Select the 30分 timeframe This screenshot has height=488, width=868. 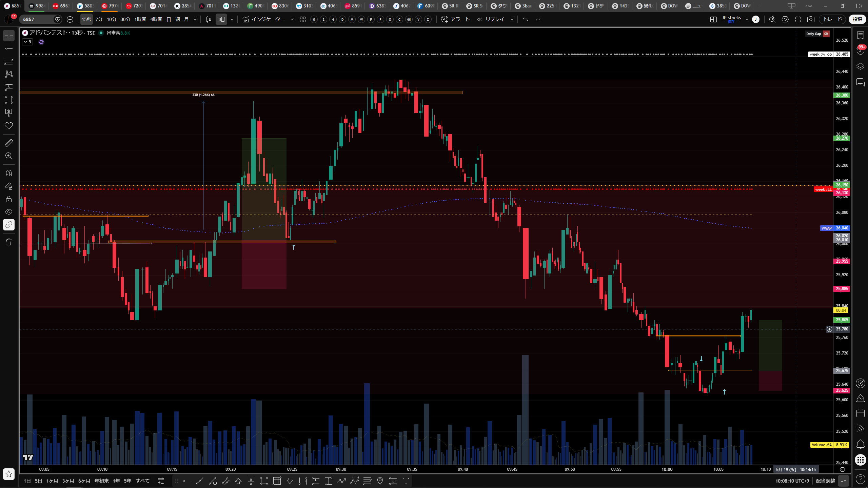(x=125, y=19)
